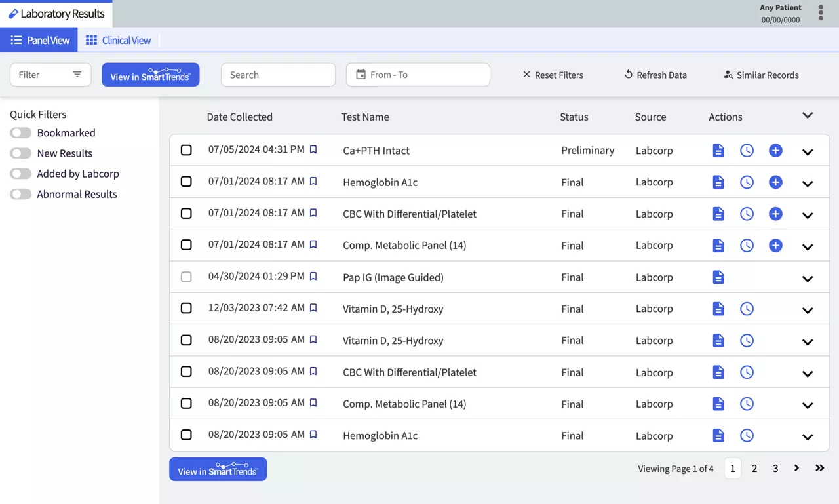Open the document report for Hemoglobin A1c
This screenshot has height=504, width=839.
coord(718,182)
